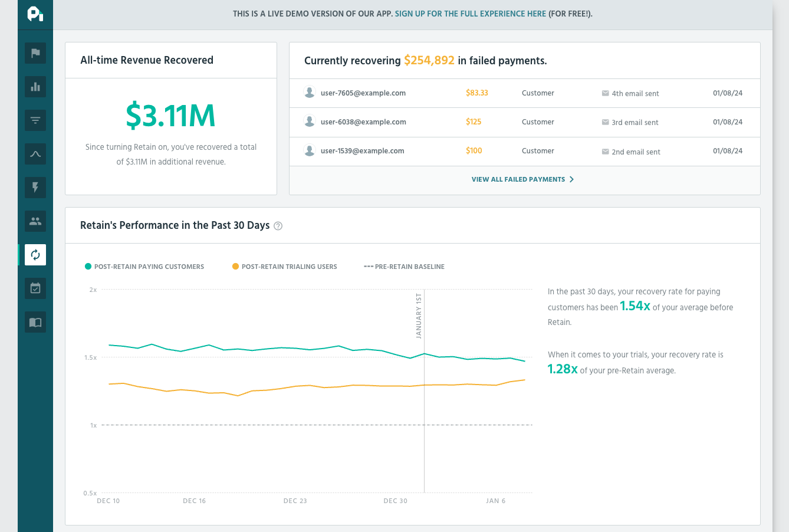
Task: Open the people icon in the sidebar
Action: pos(35,221)
